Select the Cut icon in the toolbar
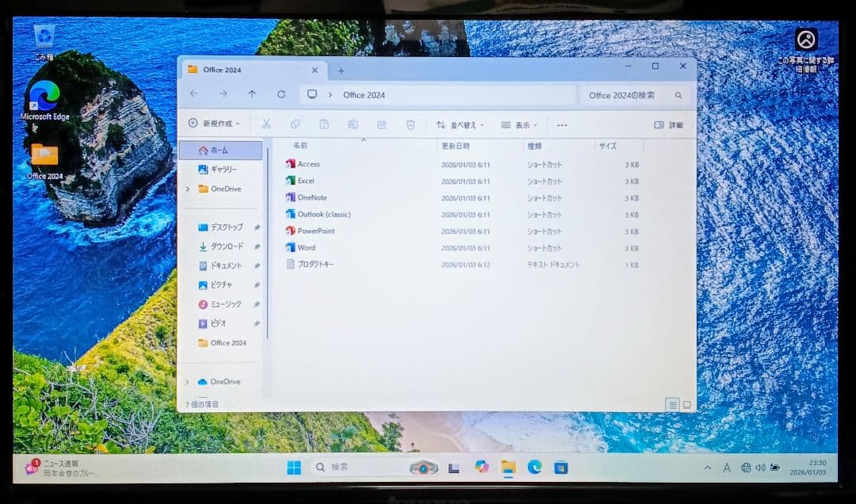Viewport: 856px width, 504px height. point(266,124)
